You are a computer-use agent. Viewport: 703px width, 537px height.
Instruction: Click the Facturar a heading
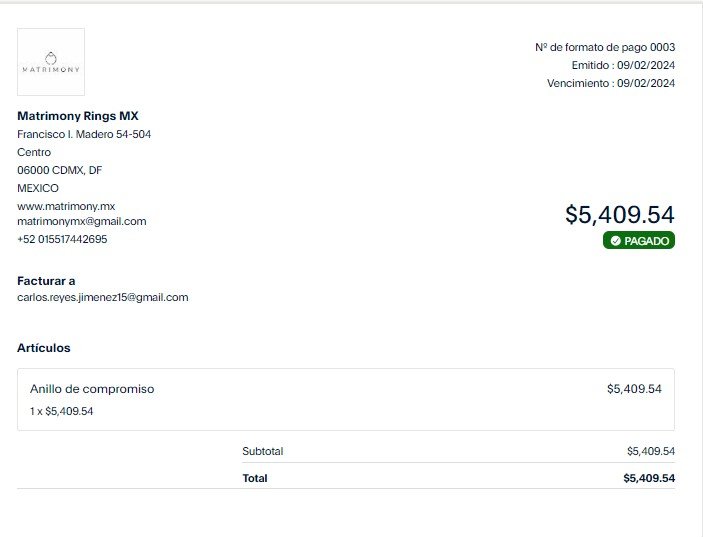pyautogui.click(x=46, y=281)
